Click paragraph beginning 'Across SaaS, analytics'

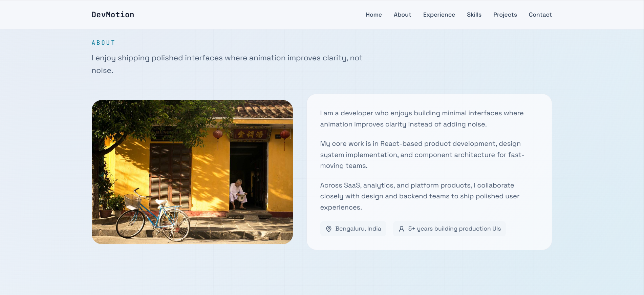pyautogui.click(x=420, y=196)
